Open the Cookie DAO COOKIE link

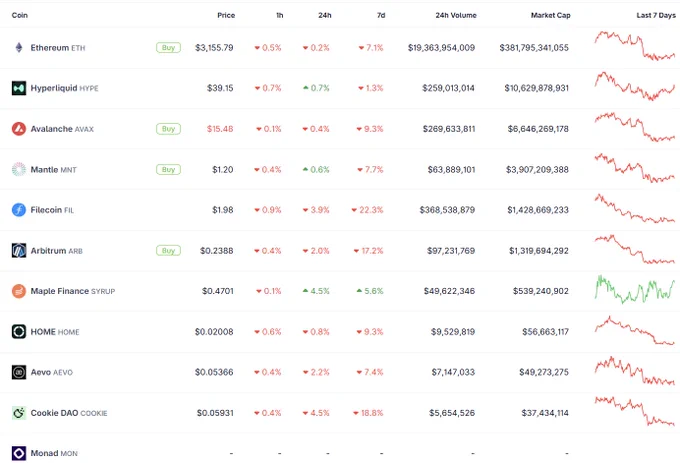(69, 413)
